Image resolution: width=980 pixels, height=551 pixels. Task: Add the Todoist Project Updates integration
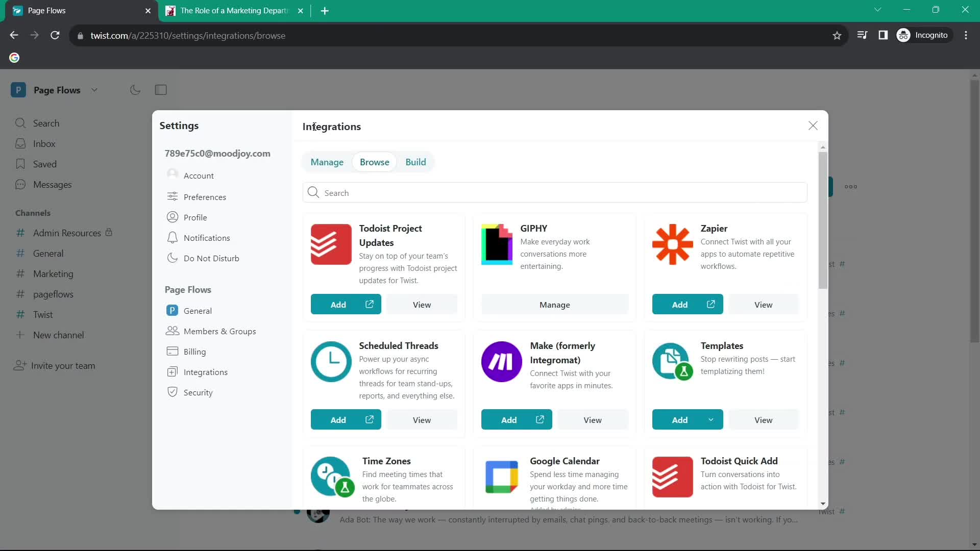(x=346, y=305)
